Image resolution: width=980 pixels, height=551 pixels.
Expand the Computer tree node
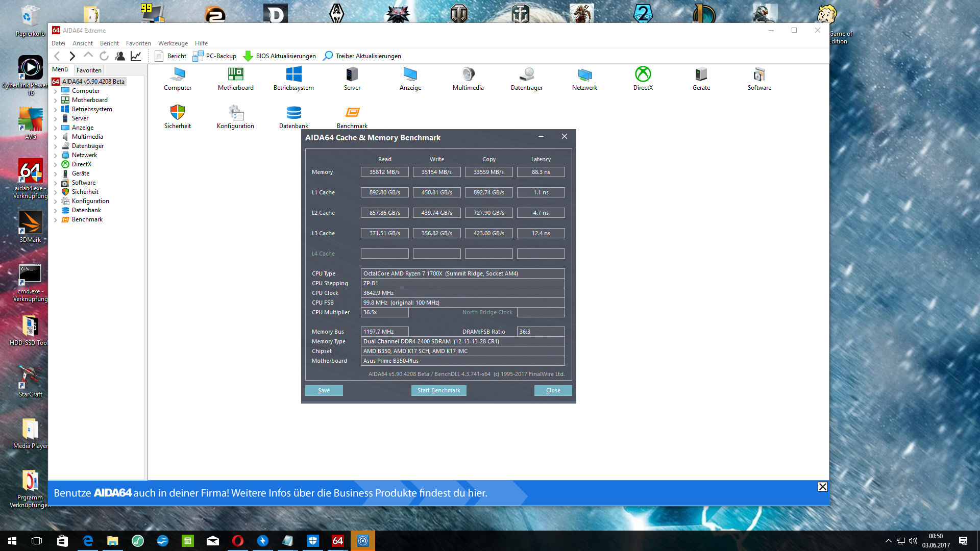coord(56,91)
